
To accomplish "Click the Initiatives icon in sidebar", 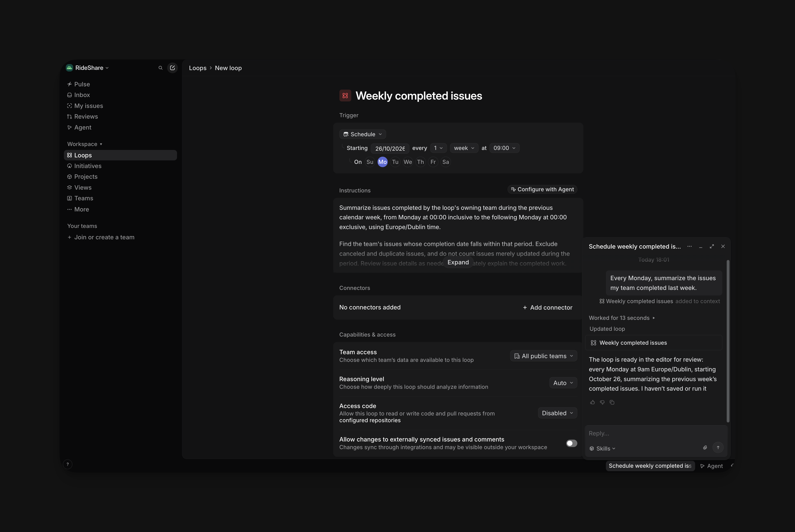I will (70, 166).
